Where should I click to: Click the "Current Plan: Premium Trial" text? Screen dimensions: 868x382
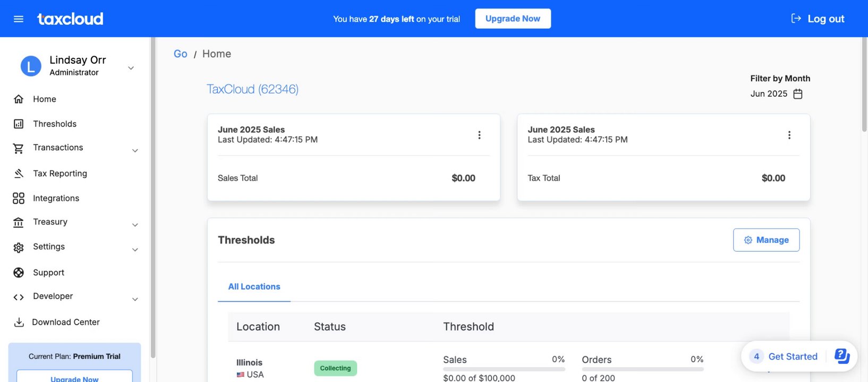[74, 357]
